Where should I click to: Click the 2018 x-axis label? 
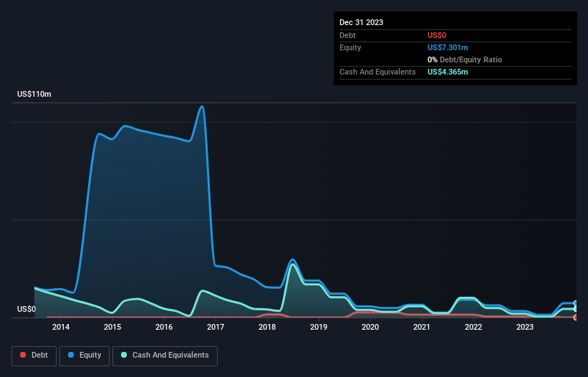(267, 327)
